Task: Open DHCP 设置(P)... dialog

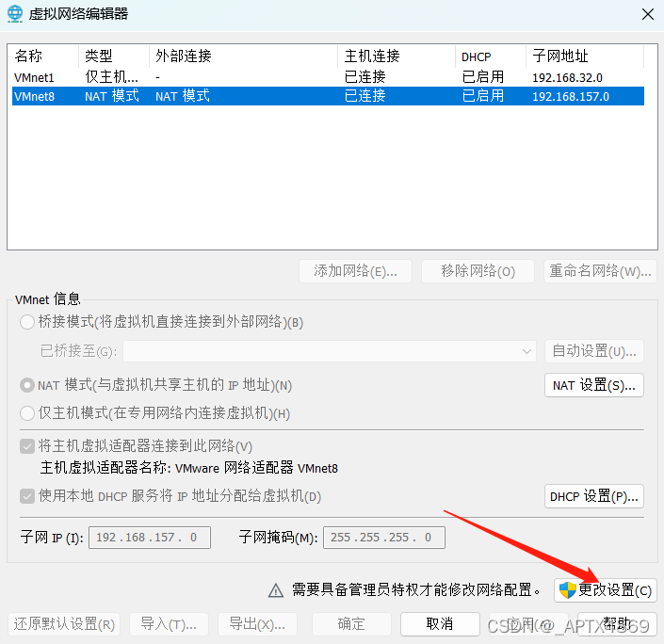Action: (x=594, y=496)
